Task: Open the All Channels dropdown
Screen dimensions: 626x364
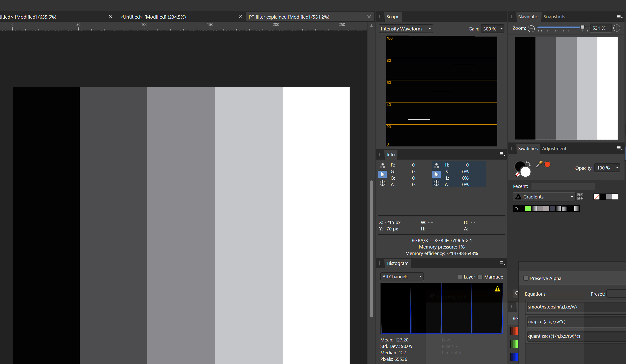Action: (x=401, y=276)
